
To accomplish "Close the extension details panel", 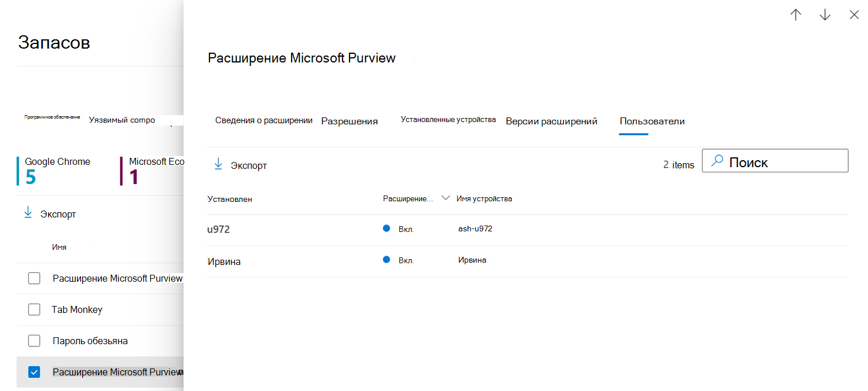I will point(854,15).
